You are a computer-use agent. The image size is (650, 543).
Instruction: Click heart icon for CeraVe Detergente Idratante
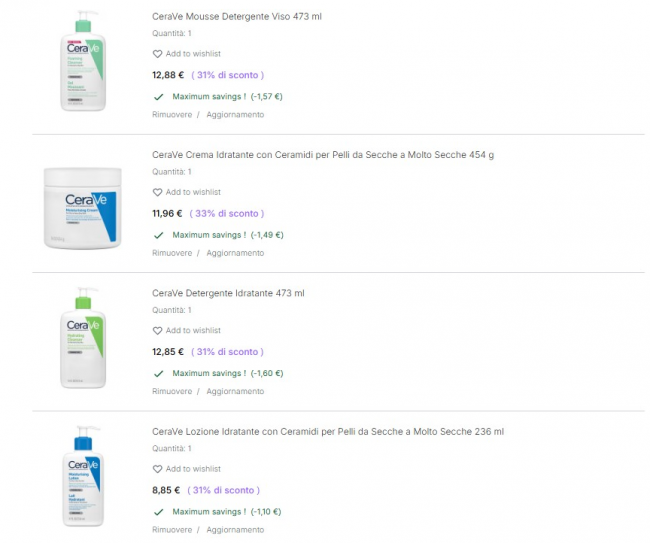(157, 330)
